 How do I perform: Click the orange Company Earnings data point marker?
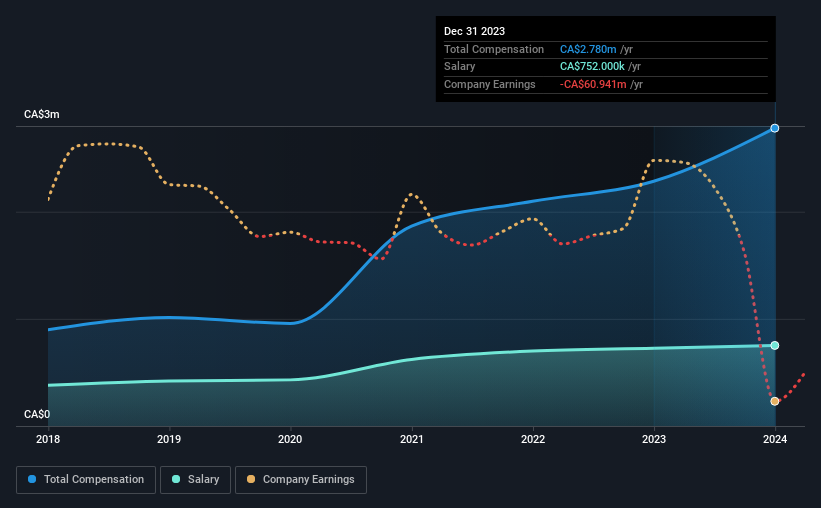tap(774, 401)
